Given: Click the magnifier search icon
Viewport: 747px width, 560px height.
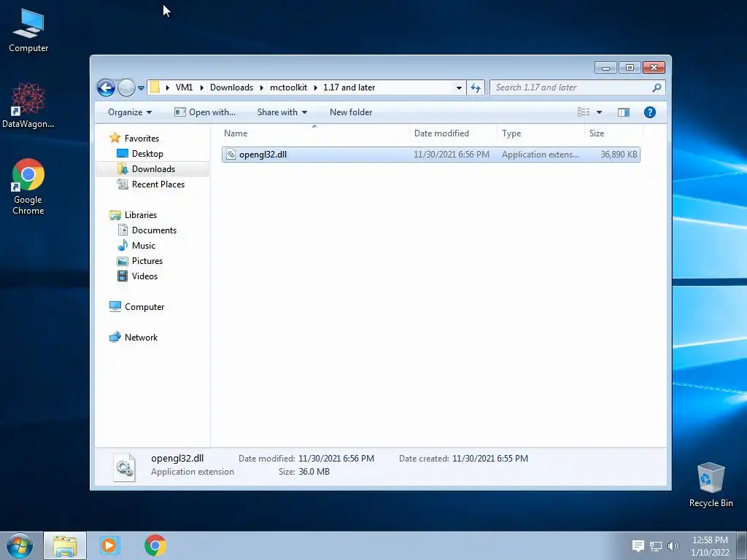Looking at the screenshot, I should [657, 87].
